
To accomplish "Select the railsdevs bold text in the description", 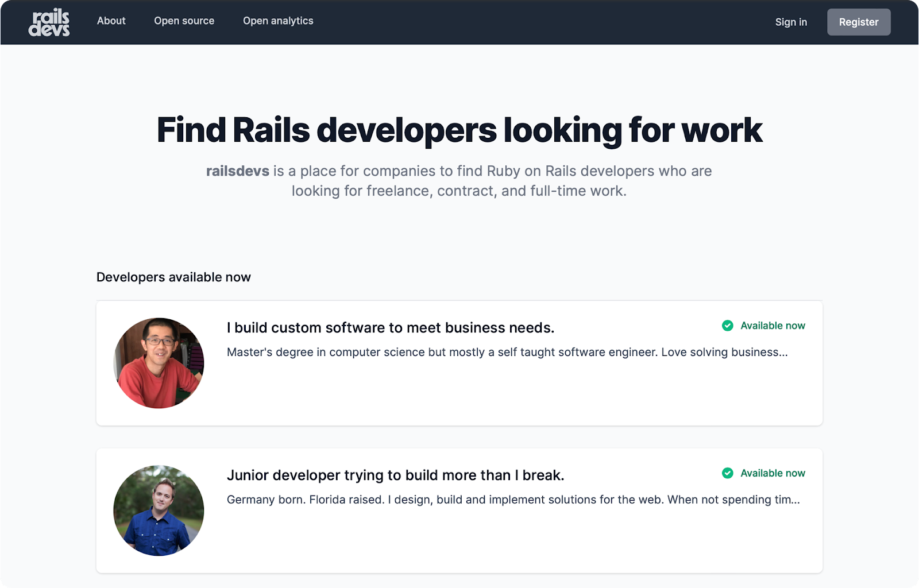I will 238,171.
